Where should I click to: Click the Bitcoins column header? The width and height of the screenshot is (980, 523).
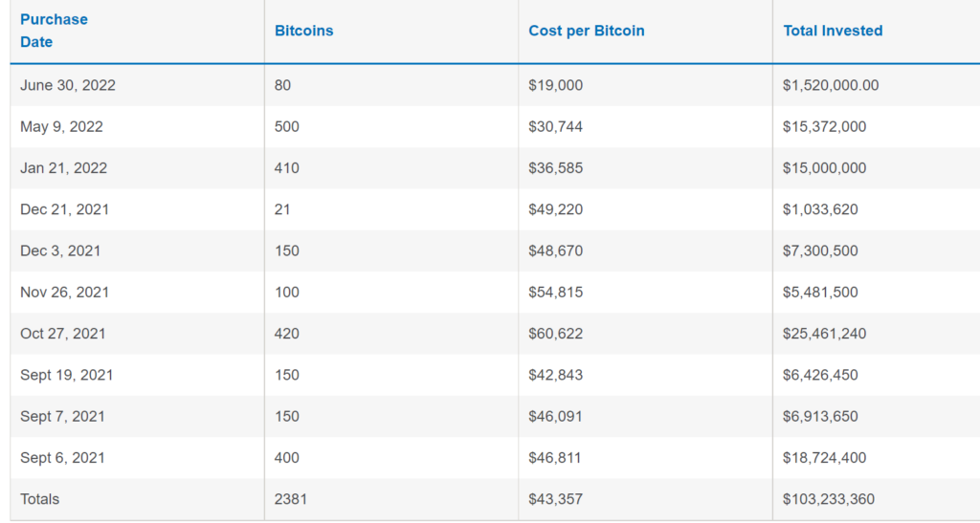303,31
